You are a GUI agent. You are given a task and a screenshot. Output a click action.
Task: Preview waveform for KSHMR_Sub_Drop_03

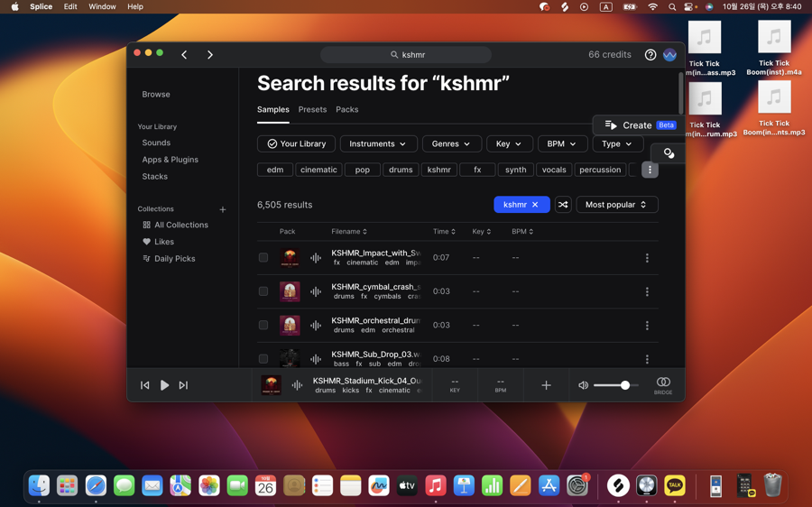[316, 358]
